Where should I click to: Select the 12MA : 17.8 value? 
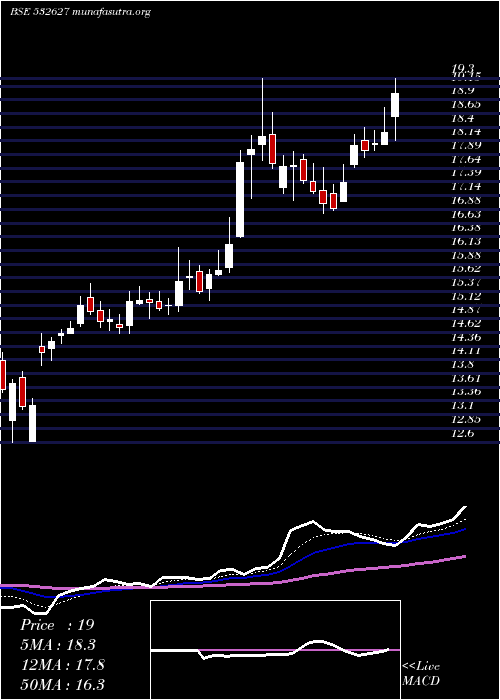pos(62,665)
